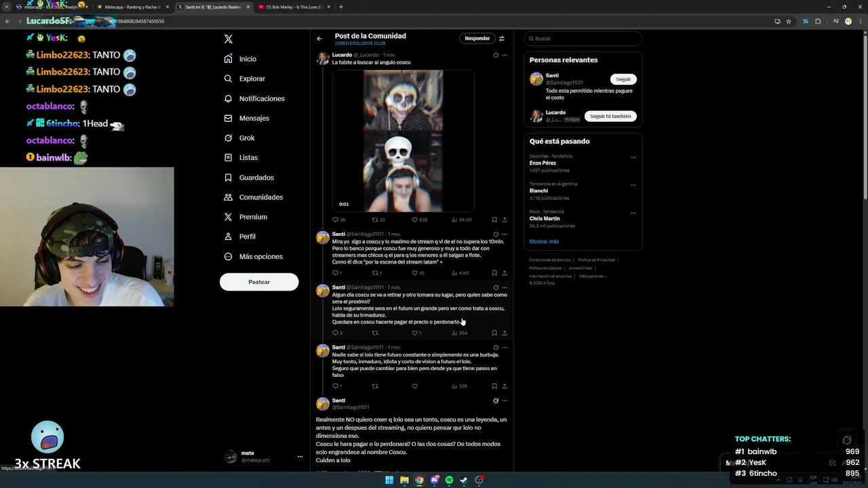Repost Santi's 'Algun dia coscu' post

tap(375, 333)
